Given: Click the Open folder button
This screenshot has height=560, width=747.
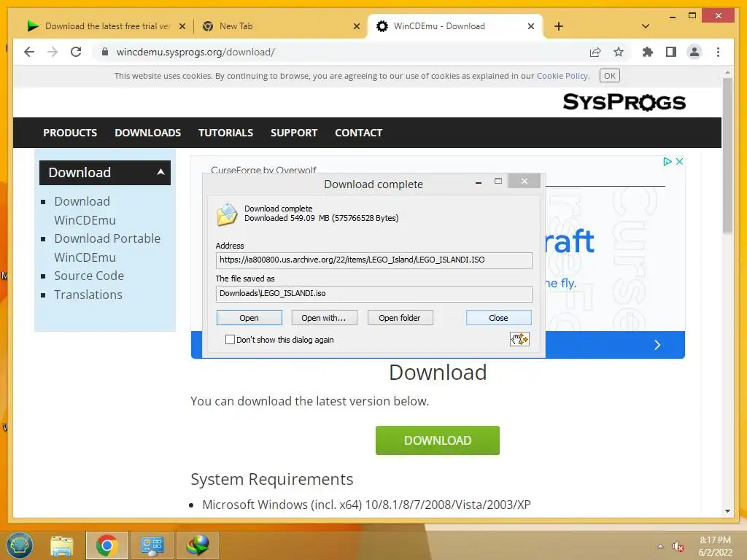Looking at the screenshot, I should click(x=400, y=318).
